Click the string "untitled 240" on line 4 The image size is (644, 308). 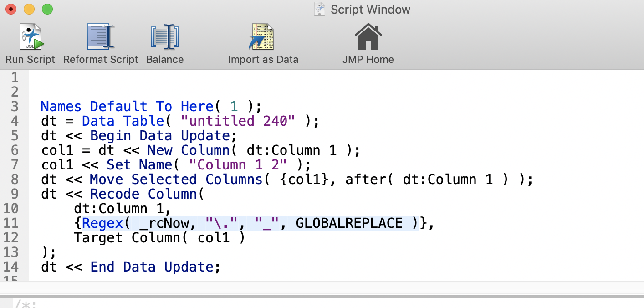pyautogui.click(x=239, y=121)
